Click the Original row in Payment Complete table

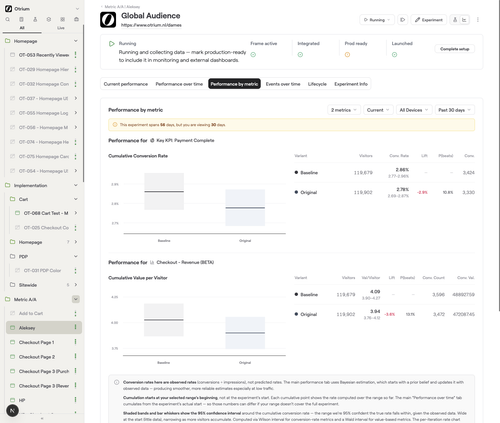point(384,192)
